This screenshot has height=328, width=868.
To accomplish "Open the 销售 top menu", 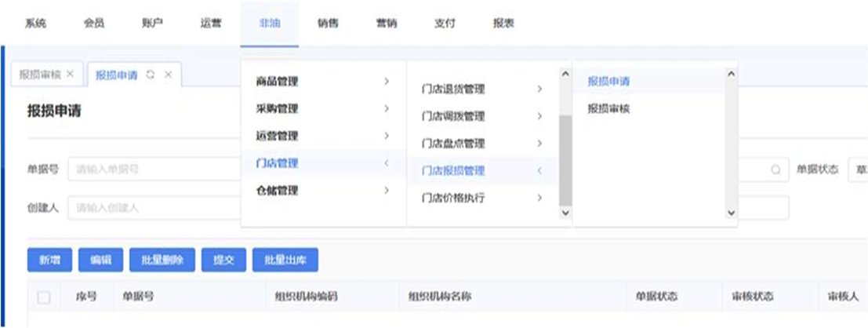I will tap(328, 24).
